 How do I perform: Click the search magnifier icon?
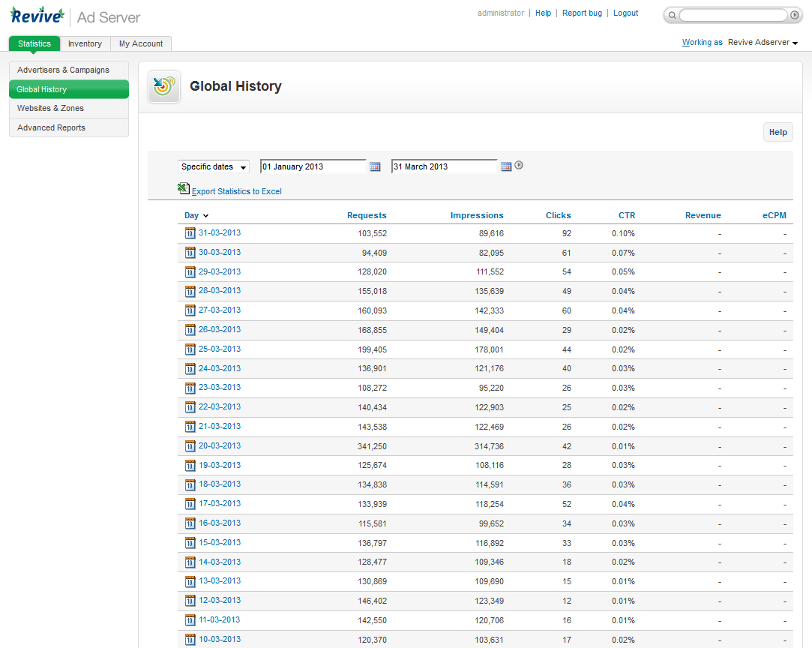[672, 14]
